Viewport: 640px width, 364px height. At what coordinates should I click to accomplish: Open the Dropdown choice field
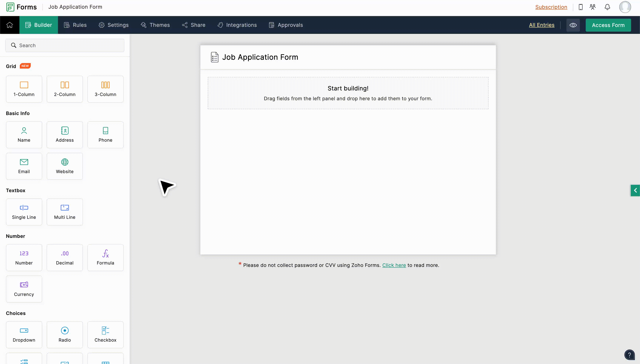(24, 335)
